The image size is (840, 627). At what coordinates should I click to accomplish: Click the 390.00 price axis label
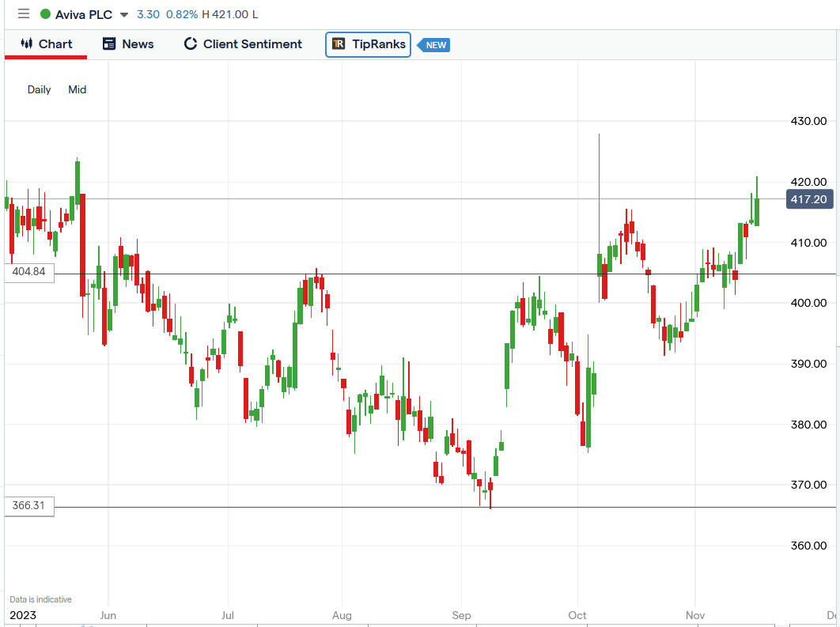tap(808, 364)
